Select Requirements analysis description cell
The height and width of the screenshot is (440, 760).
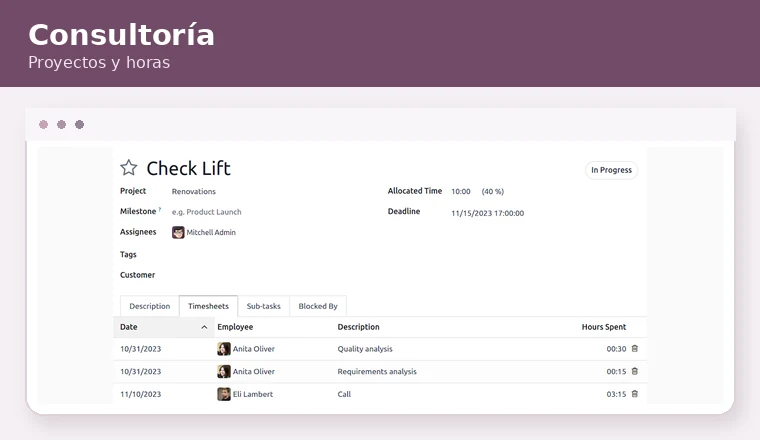coord(377,372)
